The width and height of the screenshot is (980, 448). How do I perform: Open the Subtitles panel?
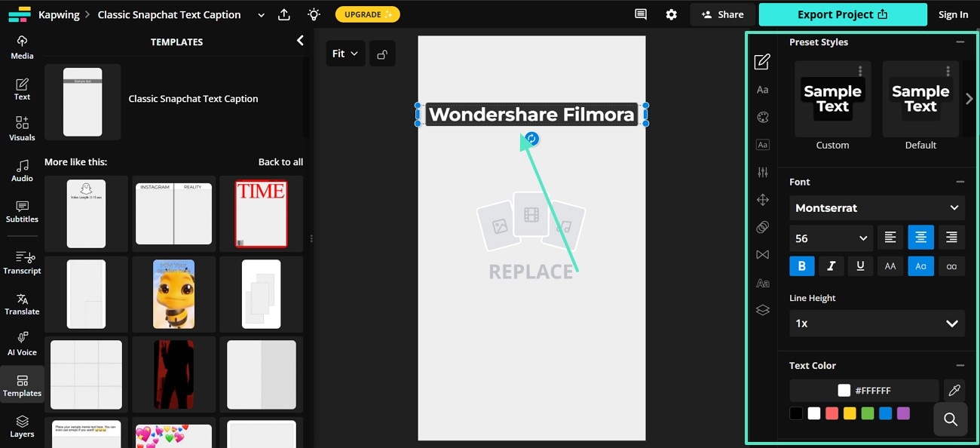coord(22,212)
